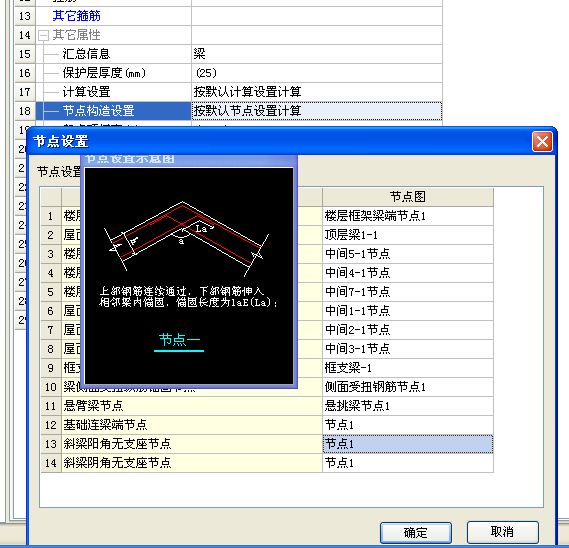
Task: Click the 保护层厚度 value (25) cell
Action: [316, 73]
